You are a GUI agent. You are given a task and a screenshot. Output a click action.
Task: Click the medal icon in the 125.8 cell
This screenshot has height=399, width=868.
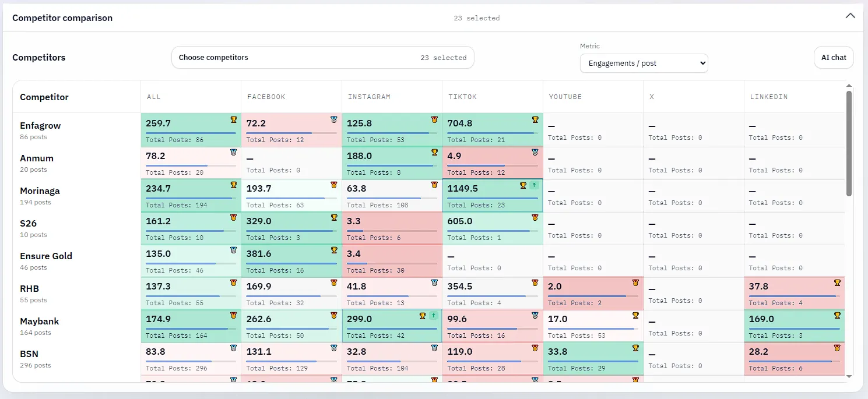tap(434, 119)
